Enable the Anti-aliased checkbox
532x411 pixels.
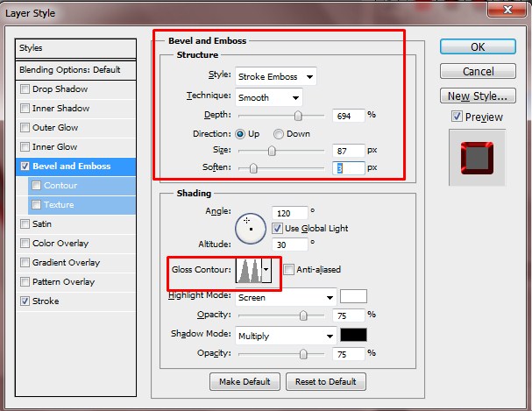(x=288, y=270)
